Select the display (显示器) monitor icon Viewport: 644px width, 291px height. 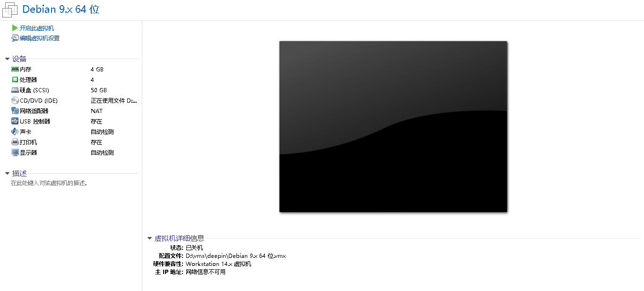(x=15, y=152)
